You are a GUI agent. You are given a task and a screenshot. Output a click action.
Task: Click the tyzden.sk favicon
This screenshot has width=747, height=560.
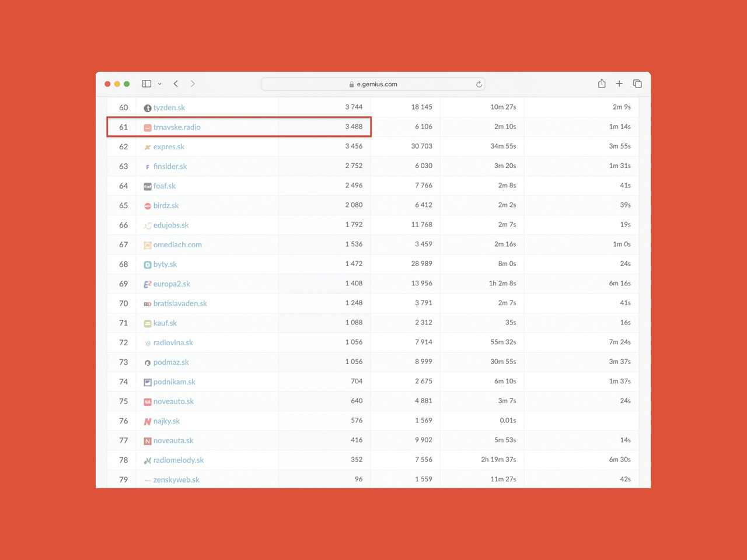pyautogui.click(x=148, y=108)
